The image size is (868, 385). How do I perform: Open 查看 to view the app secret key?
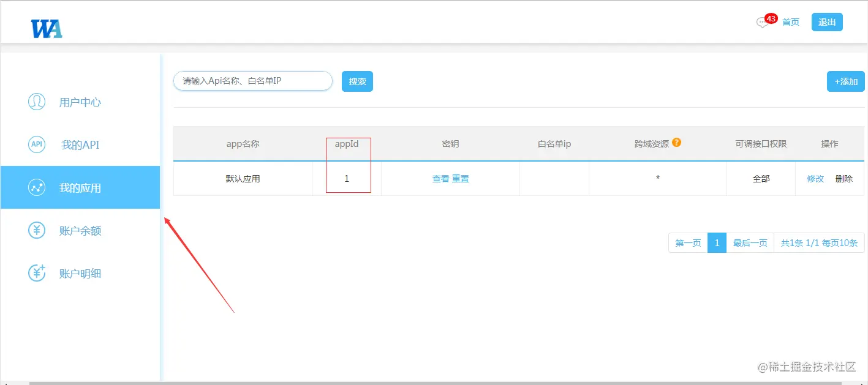tap(440, 178)
